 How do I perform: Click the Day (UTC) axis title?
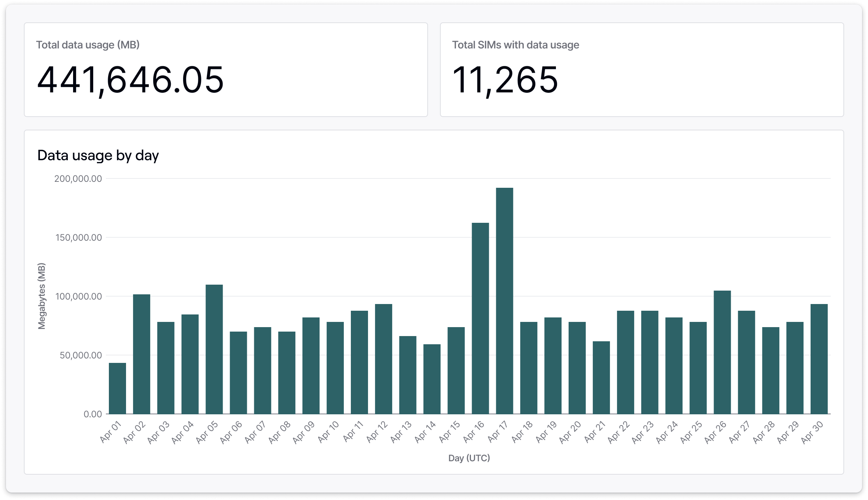(469, 458)
